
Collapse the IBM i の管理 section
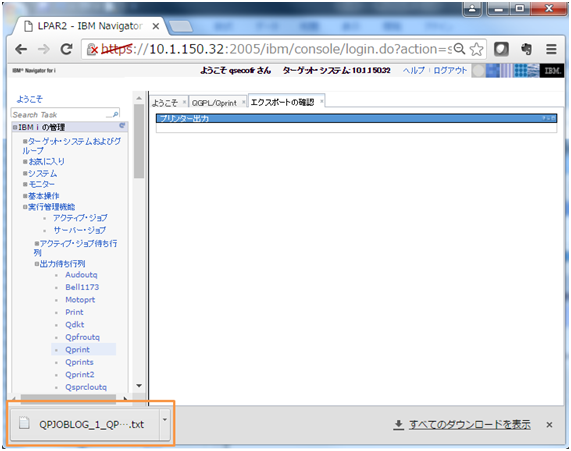tap(15, 127)
